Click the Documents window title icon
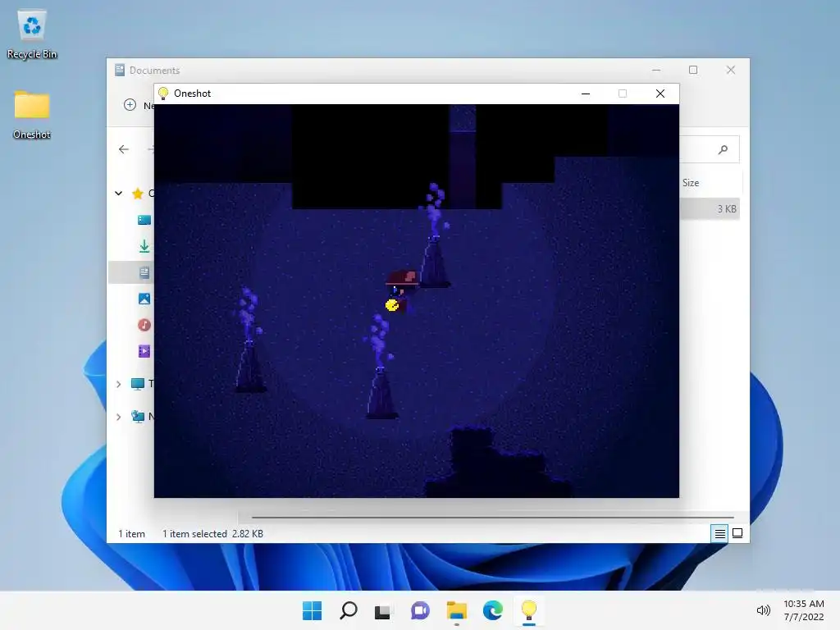The width and height of the screenshot is (840, 630). tap(120, 71)
